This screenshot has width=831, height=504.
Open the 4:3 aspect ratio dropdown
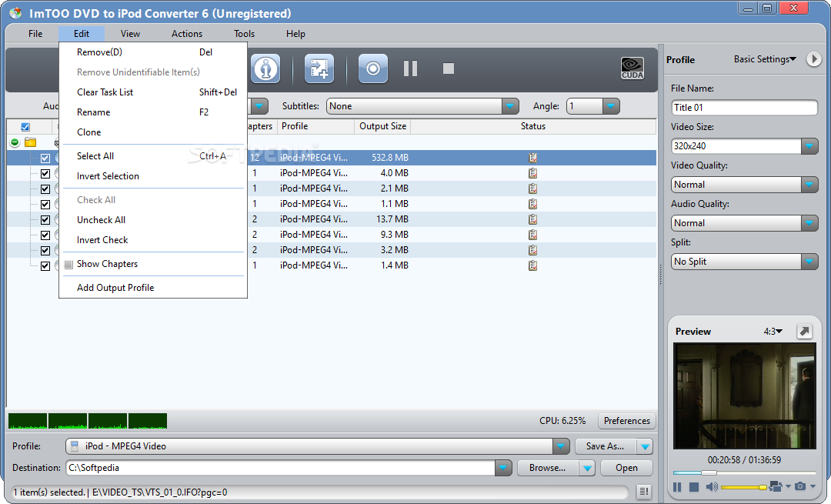[x=773, y=331]
